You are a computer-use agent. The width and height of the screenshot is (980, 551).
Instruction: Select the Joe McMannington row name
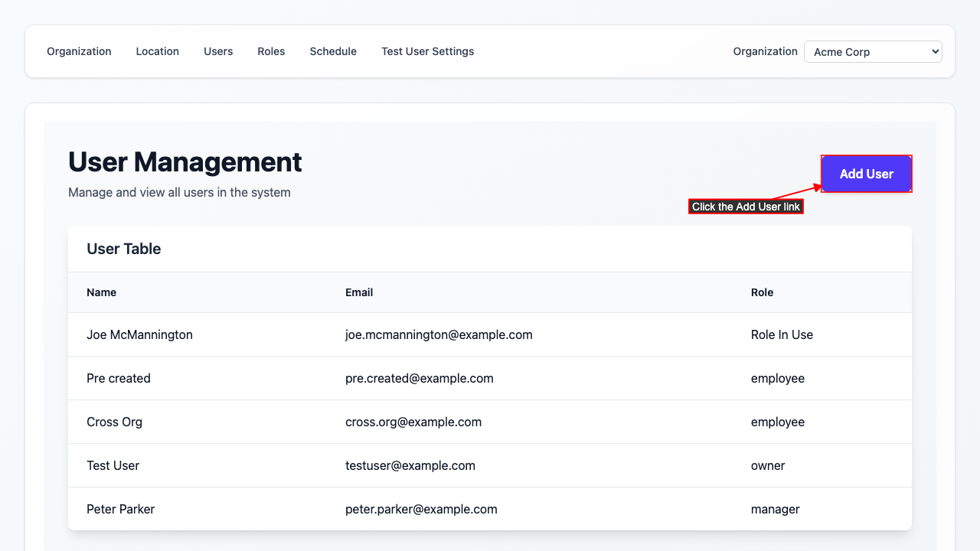coord(139,334)
